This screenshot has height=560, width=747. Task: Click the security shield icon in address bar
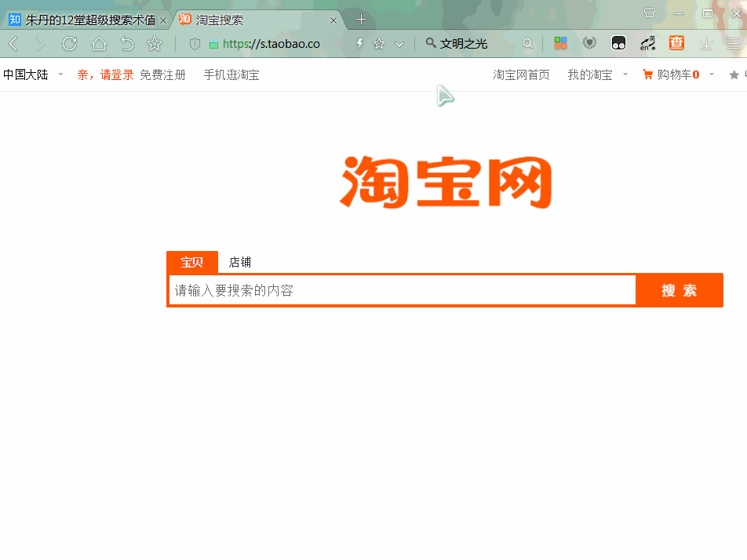[195, 44]
